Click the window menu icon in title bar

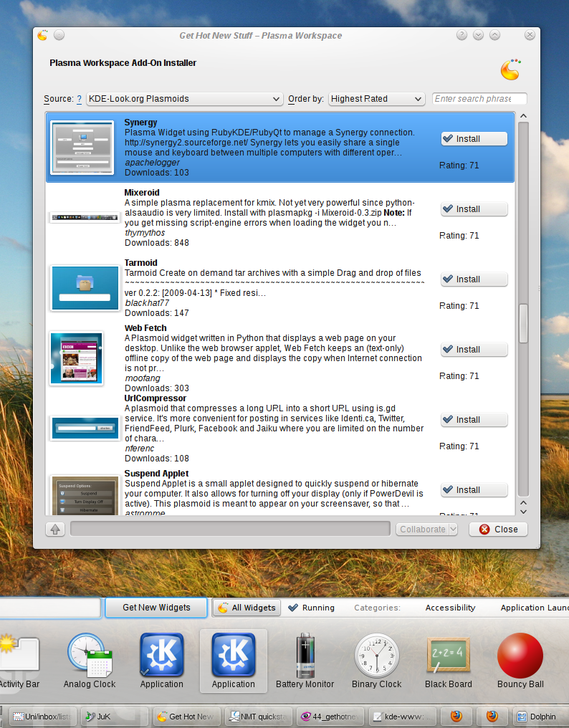pos(43,35)
